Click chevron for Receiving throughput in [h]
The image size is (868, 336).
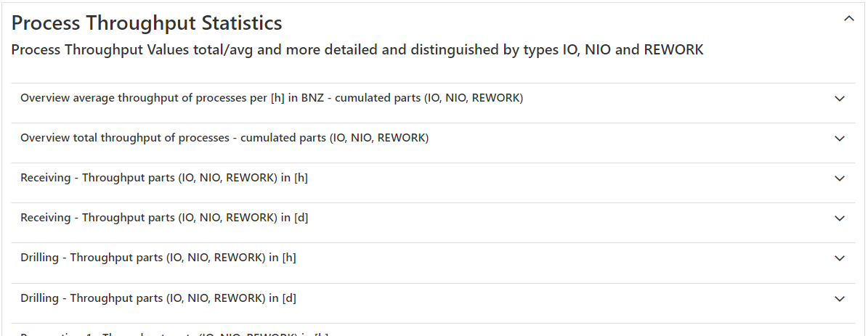coord(840,179)
